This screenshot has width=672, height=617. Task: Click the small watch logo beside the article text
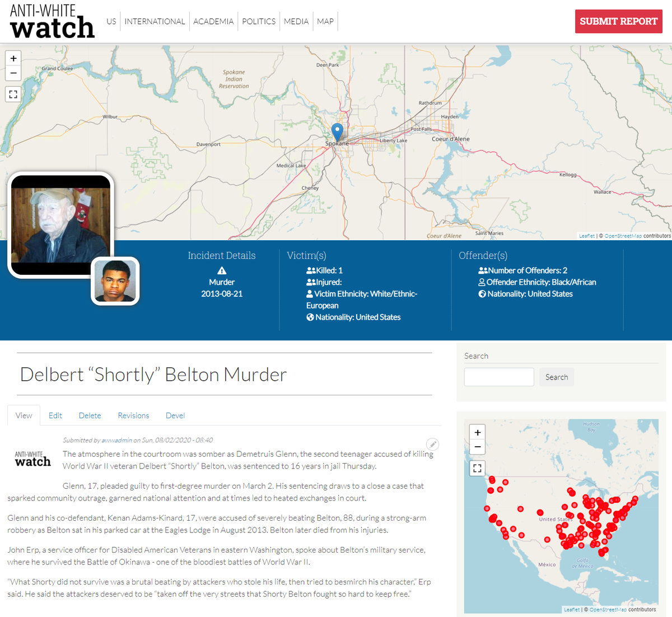point(33,459)
